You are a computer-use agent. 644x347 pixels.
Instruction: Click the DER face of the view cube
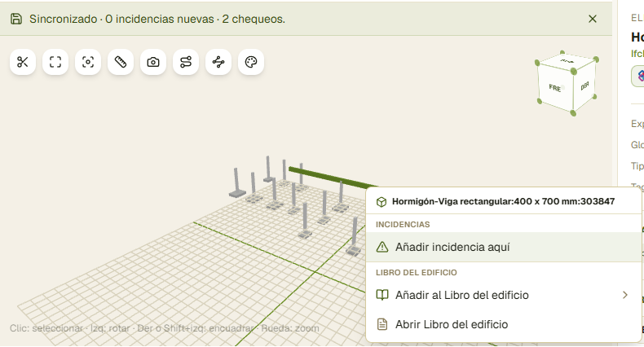(x=584, y=86)
